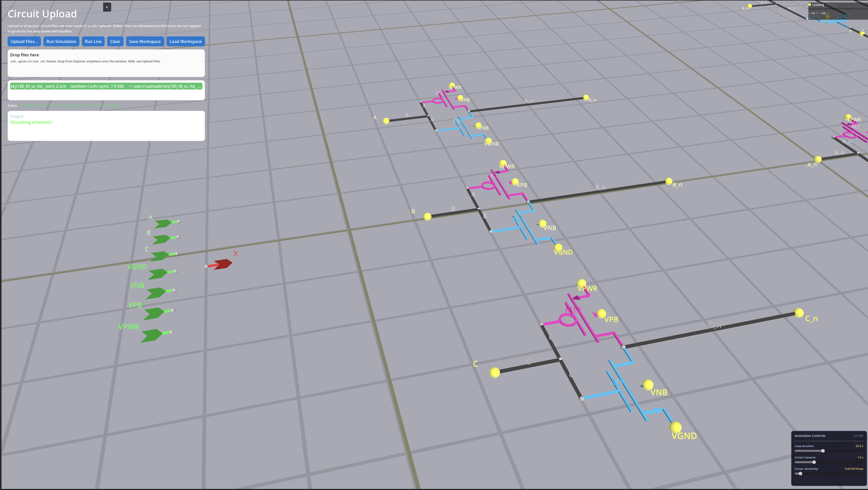Click Load Workspace

click(185, 41)
